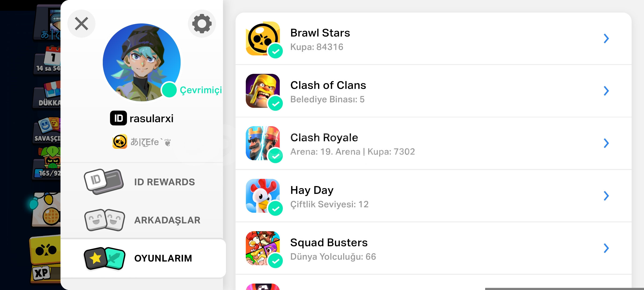The image size is (644, 290).
Task: Click the profile avatar picture
Action: (x=142, y=62)
